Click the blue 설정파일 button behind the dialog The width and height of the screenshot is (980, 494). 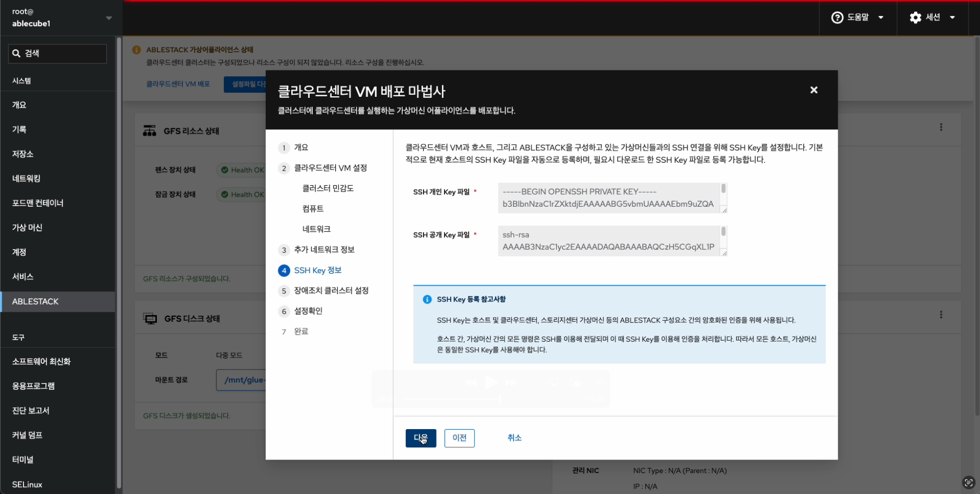point(245,84)
